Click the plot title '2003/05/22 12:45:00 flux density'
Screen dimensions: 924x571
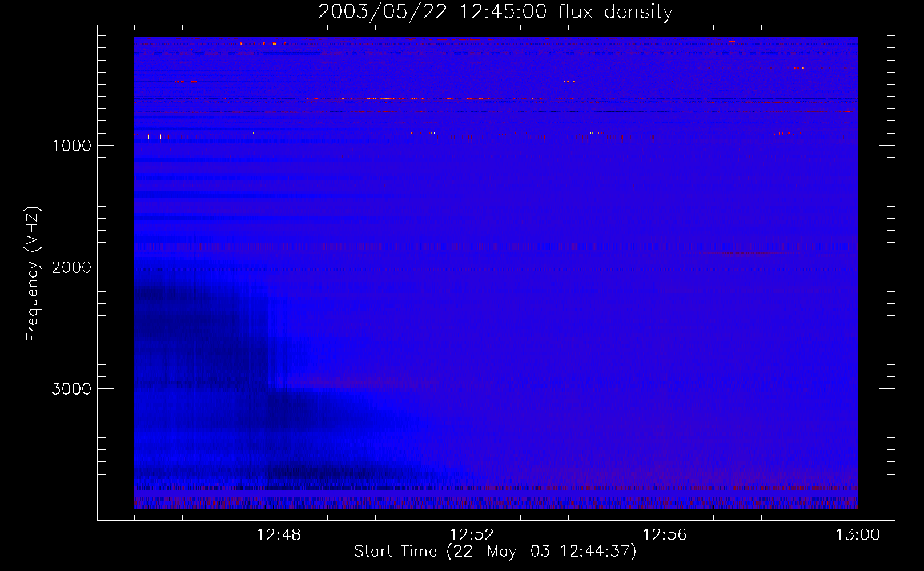coord(495,11)
